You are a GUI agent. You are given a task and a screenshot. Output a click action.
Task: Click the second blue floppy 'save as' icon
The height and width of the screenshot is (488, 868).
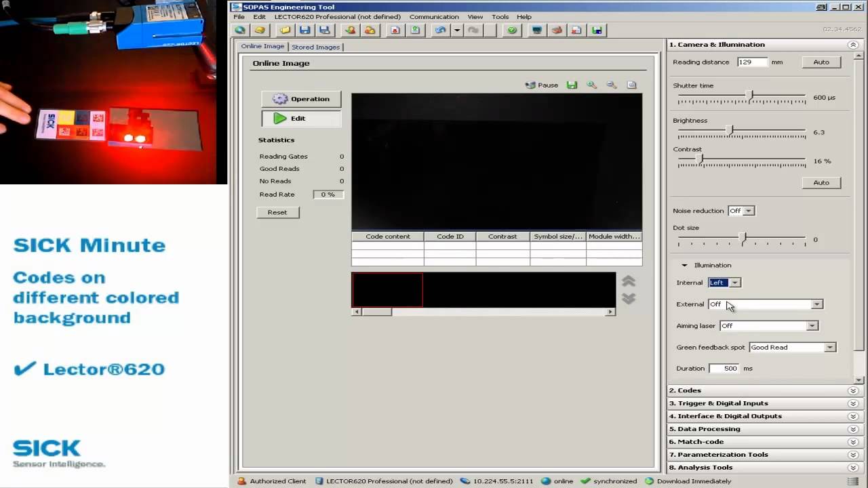click(325, 30)
